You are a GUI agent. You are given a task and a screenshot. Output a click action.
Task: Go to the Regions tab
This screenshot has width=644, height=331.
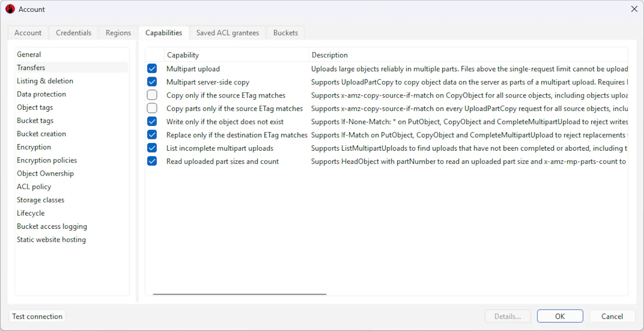click(118, 33)
